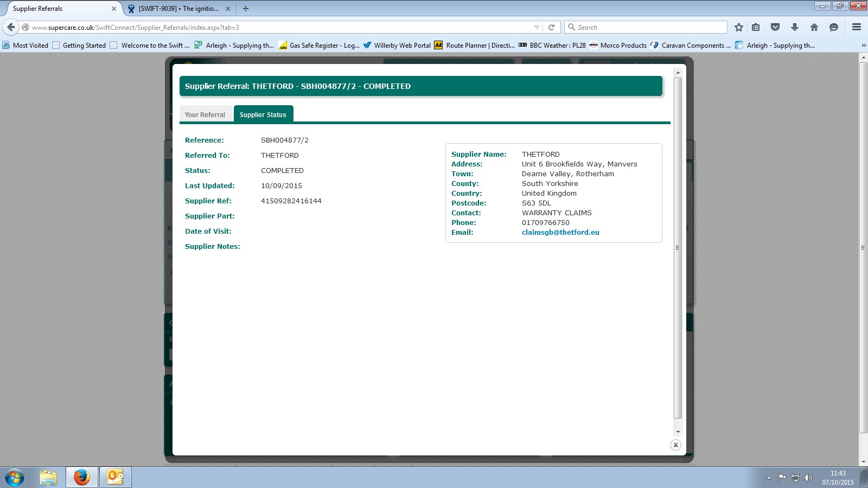Reload the page with the refresh icon
Viewport: 868px width, 488px height.
point(551,27)
